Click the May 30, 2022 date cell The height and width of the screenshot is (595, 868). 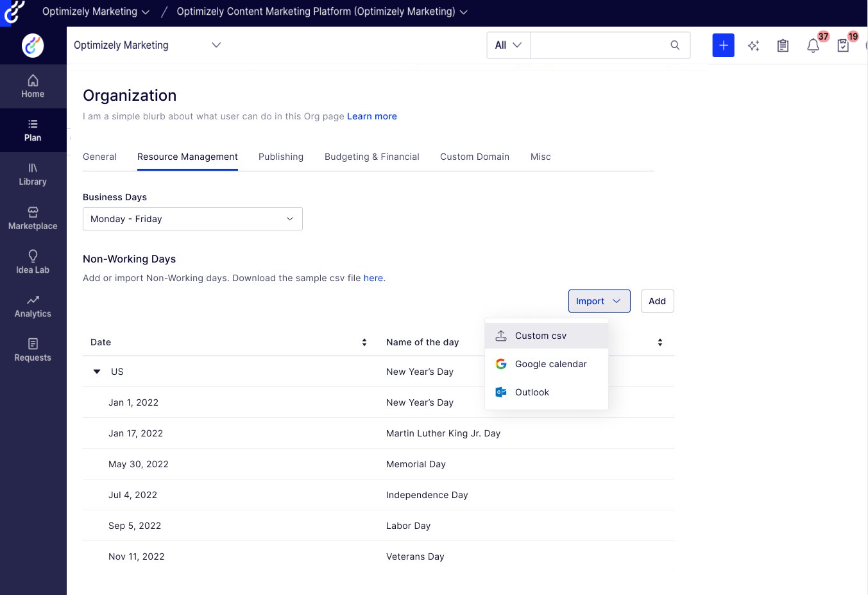tap(139, 464)
